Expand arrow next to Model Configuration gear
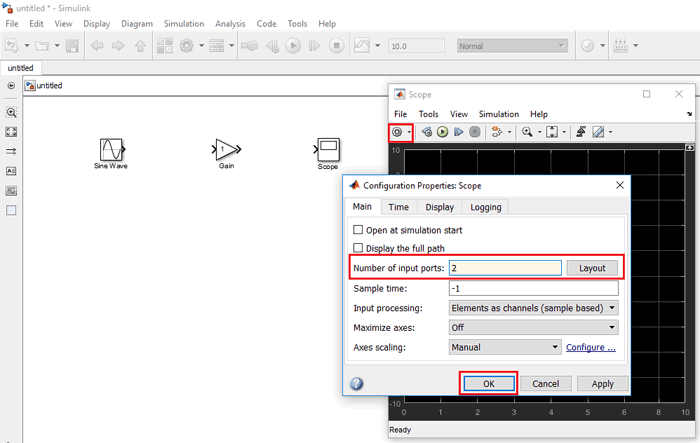 click(x=201, y=46)
